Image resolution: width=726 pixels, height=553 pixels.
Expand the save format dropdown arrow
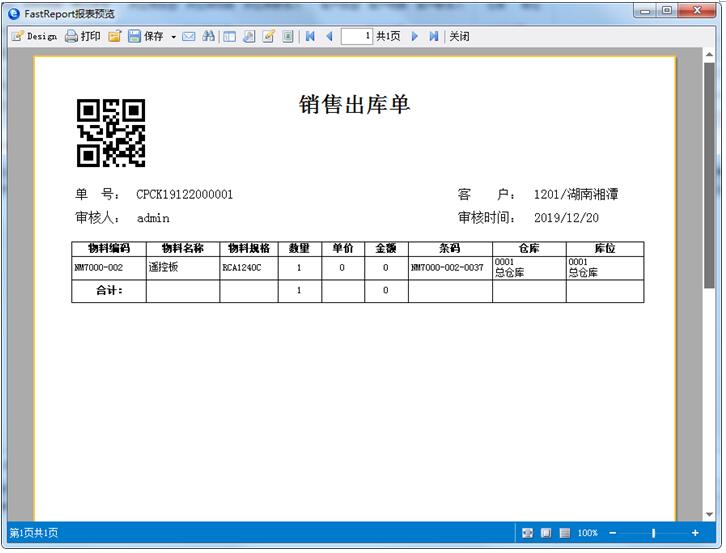174,37
